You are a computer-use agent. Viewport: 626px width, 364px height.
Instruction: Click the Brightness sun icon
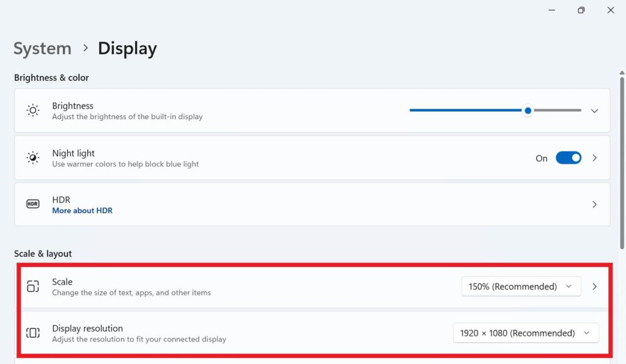click(33, 111)
